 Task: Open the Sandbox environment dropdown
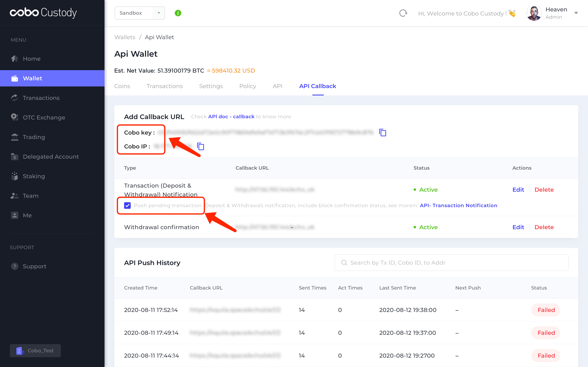[139, 13]
